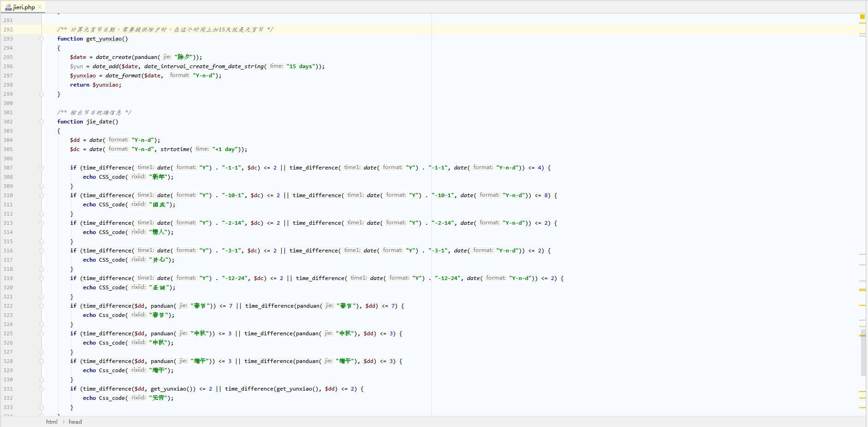
Task: Fold the if block at line 307
Action: tap(41, 168)
